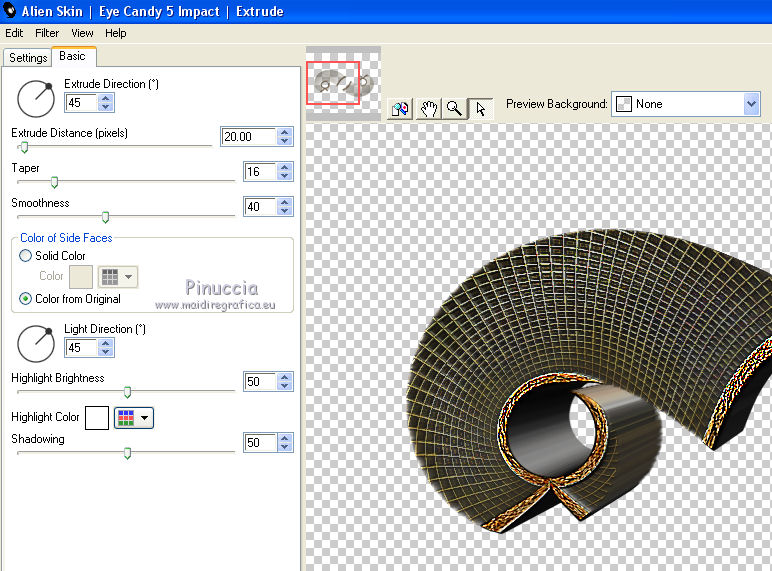Click the Extrude Distance slider handle
This screenshot has width=772, height=571.
click(24, 147)
